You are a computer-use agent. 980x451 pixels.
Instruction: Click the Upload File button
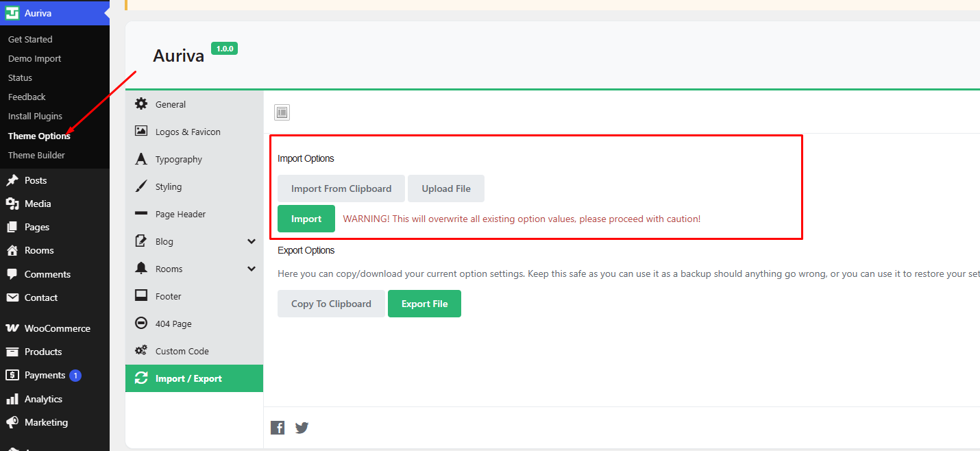[x=446, y=188]
